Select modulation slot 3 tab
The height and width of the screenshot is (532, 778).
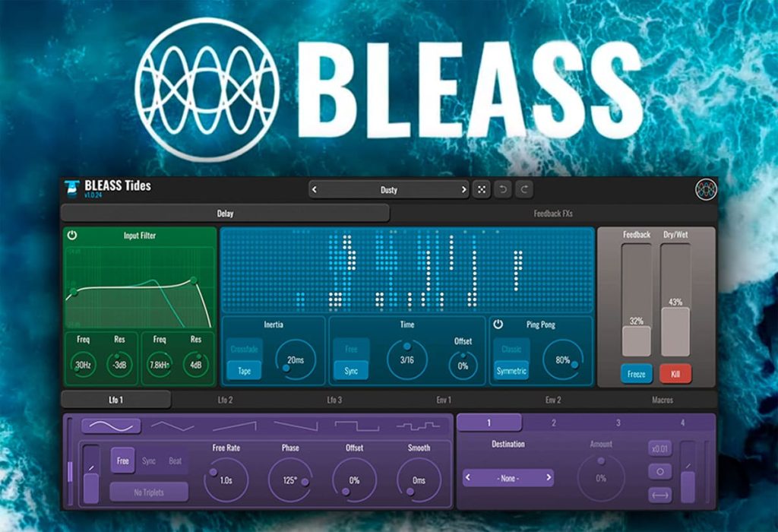tap(618, 423)
